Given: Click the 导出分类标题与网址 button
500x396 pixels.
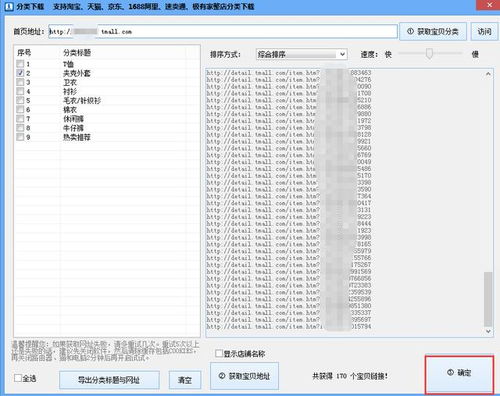Looking at the screenshot, I should tap(109, 380).
